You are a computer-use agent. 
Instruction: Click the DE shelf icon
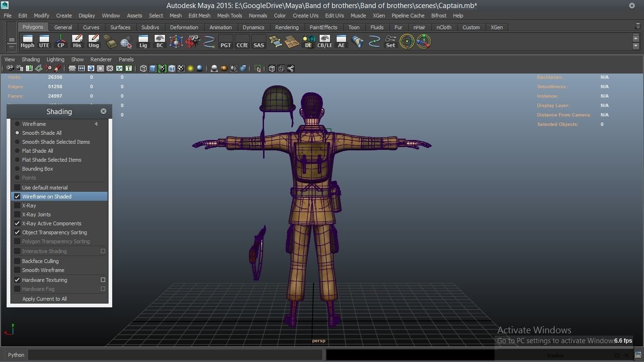(308, 41)
